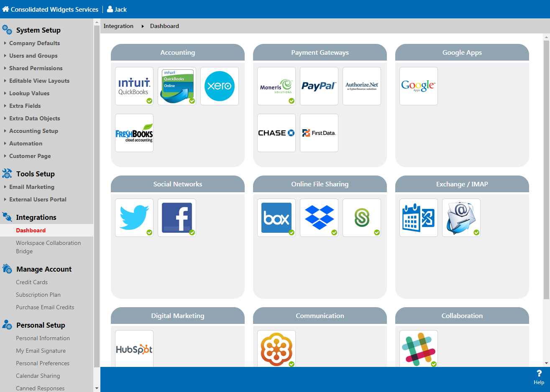Click the Dashboard breadcrumb label
Image resolution: width=550 pixels, height=392 pixels.
click(164, 26)
